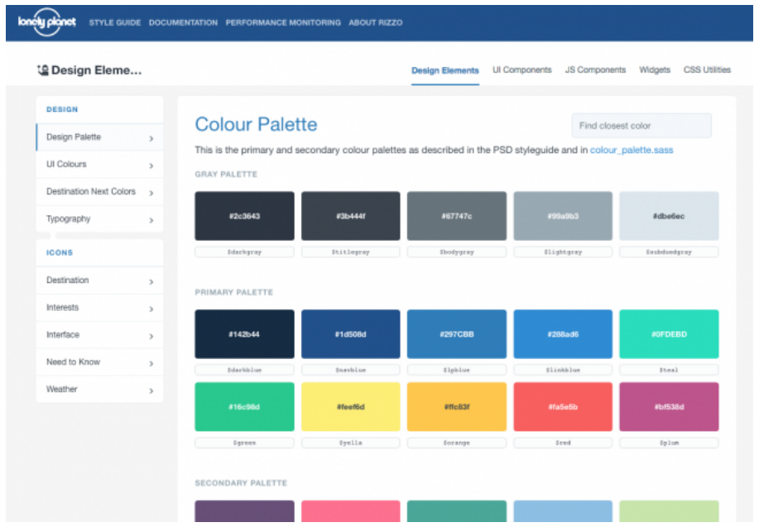759x532 pixels.
Task: Click the chevron next to Destination
Action: click(x=151, y=282)
